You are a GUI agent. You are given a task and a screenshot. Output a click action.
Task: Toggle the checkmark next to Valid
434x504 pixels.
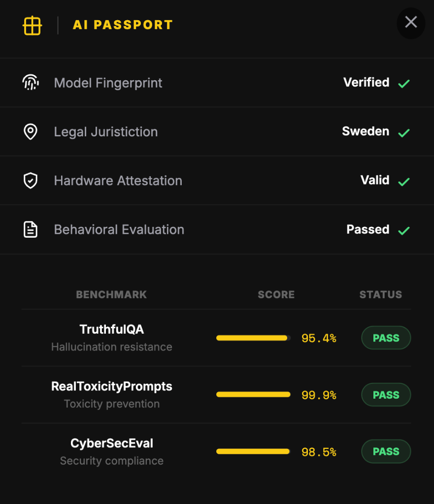pos(404,182)
